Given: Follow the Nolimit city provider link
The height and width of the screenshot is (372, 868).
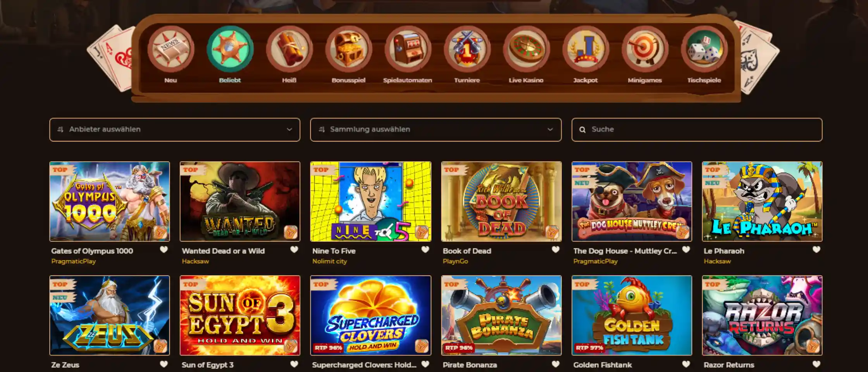Looking at the screenshot, I should point(329,261).
